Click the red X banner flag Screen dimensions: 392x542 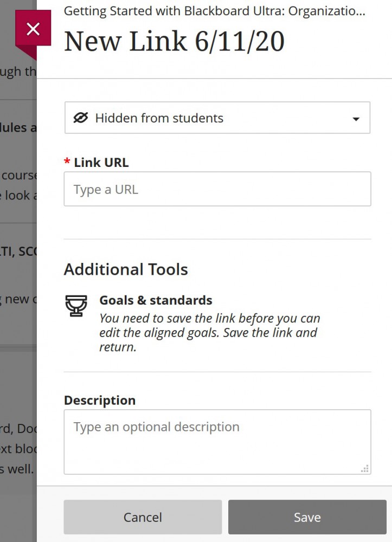pos(34,29)
